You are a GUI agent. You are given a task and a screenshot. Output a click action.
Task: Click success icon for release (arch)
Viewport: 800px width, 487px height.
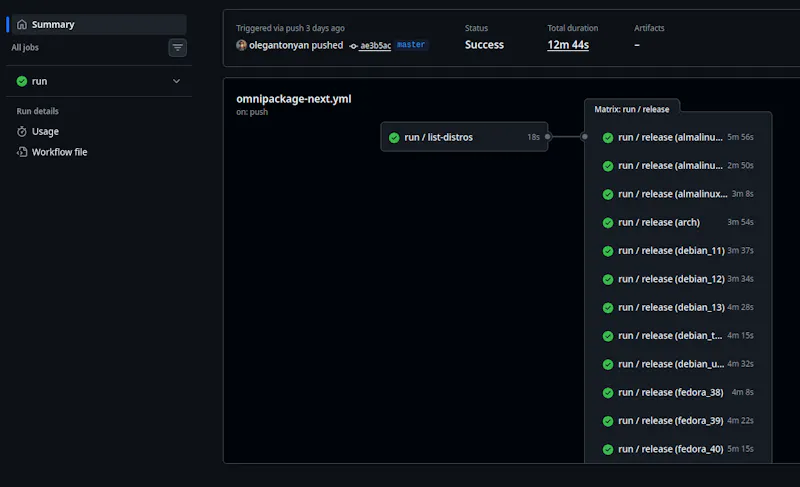[x=608, y=223]
